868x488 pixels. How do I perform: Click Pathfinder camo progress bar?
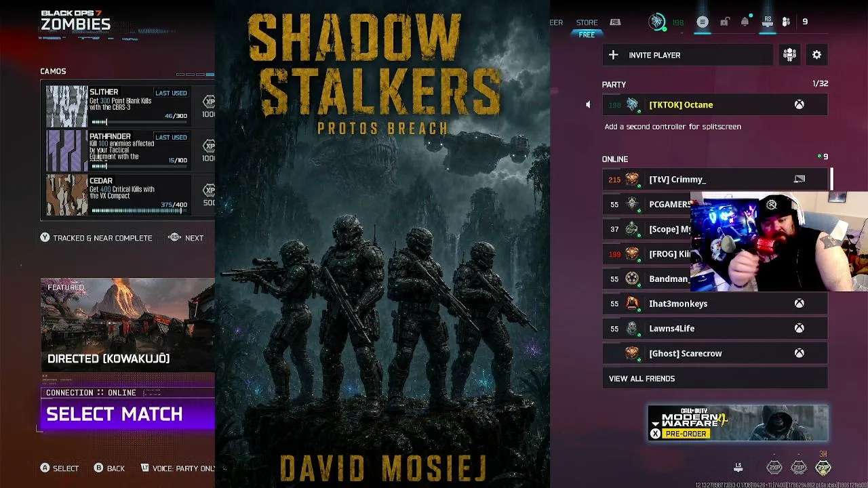(139, 166)
